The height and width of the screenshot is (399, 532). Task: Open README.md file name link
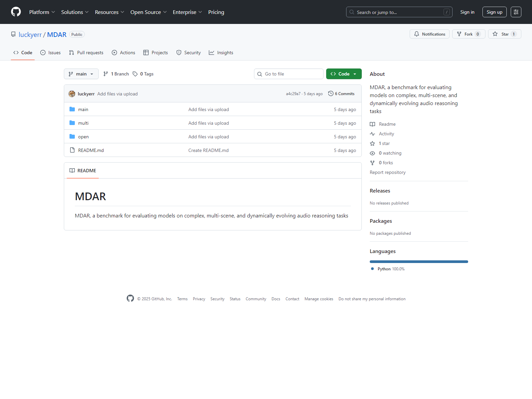pos(91,150)
